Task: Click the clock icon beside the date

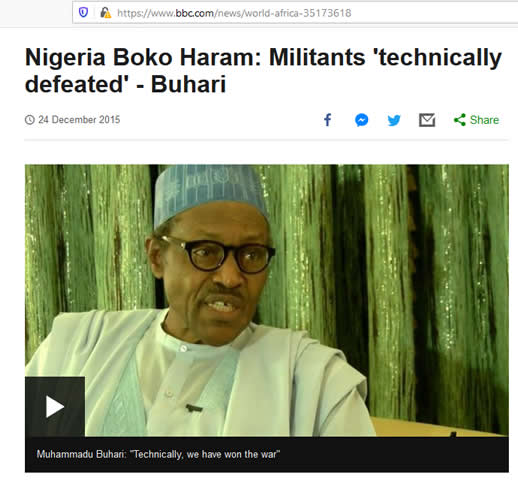Action: click(30, 120)
